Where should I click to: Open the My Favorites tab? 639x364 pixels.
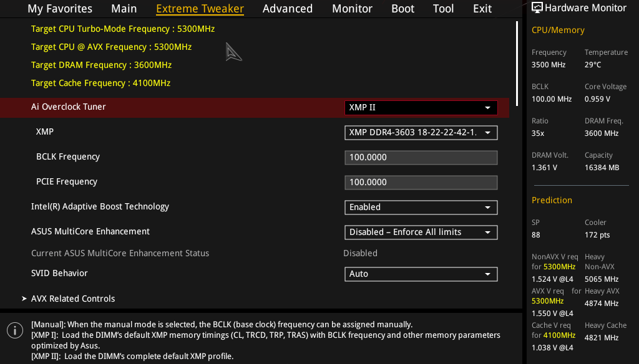[x=60, y=9]
